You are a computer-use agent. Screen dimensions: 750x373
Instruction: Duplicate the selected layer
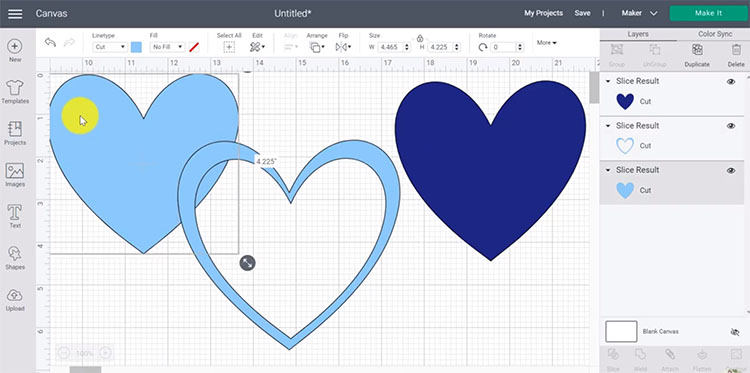pos(697,55)
